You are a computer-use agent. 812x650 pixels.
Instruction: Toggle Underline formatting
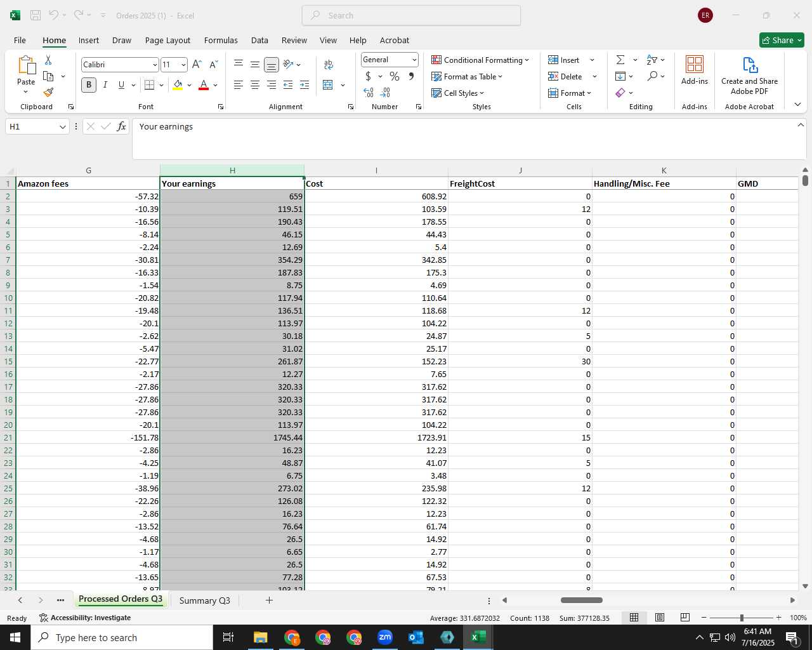coord(121,84)
